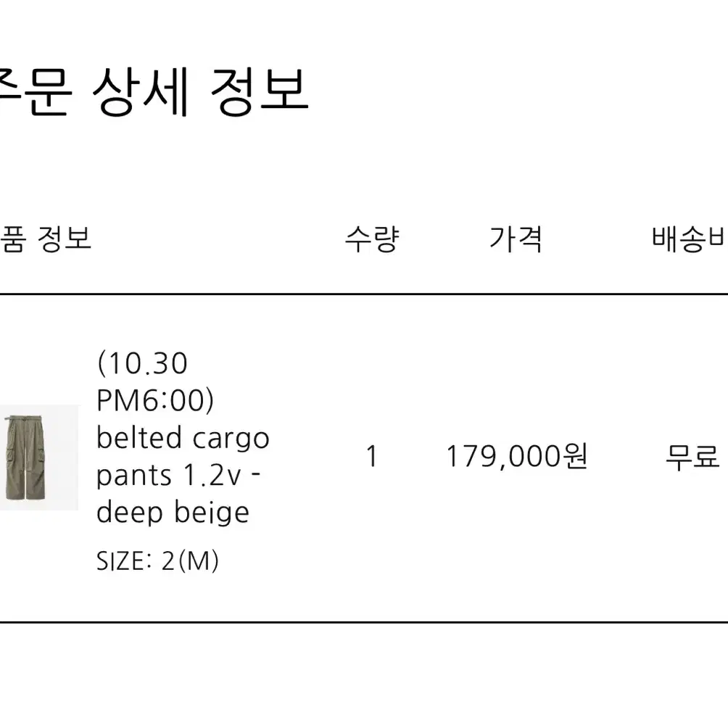Click the '무료' shipping fee text
This screenshot has height=728, width=728.
pyautogui.click(x=692, y=456)
